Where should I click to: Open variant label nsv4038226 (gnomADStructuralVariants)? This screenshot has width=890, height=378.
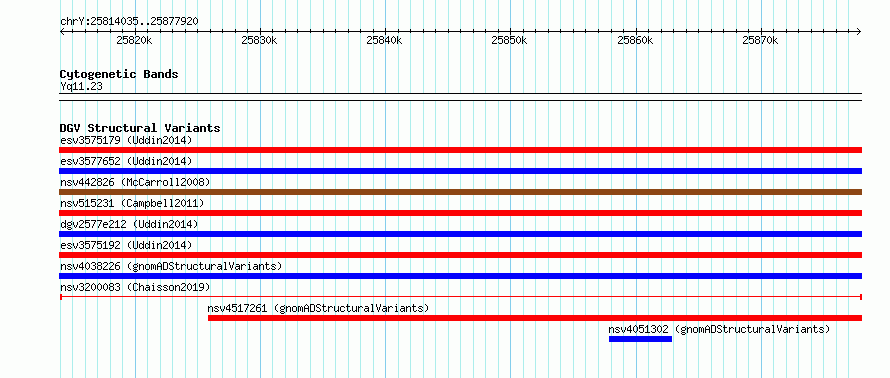[171, 266]
